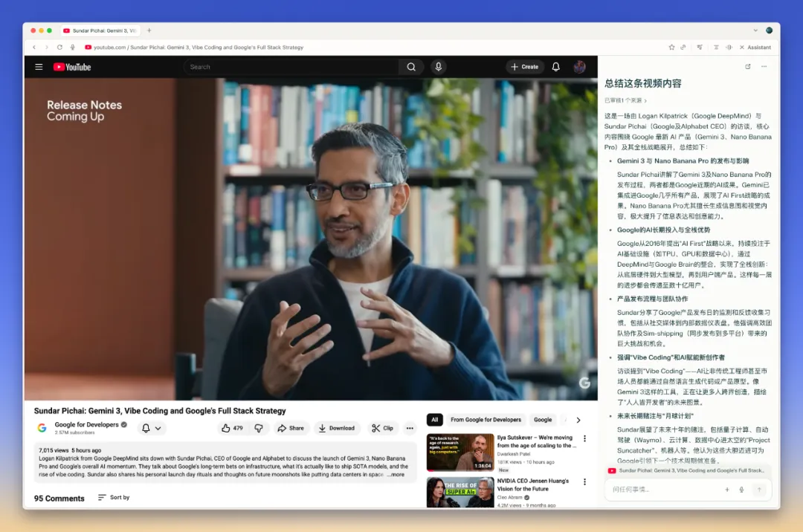Close the Assistant side panel
The image size is (803, 532).
741,47
